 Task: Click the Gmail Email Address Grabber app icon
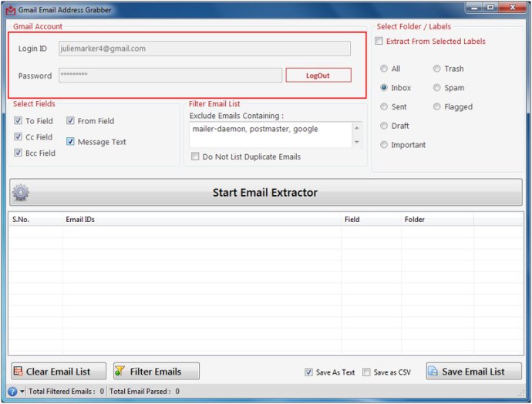(x=11, y=10)
